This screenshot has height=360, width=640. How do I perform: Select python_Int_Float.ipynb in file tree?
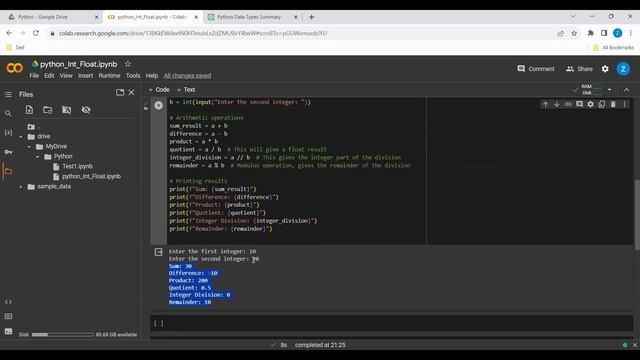coord(91,177)
